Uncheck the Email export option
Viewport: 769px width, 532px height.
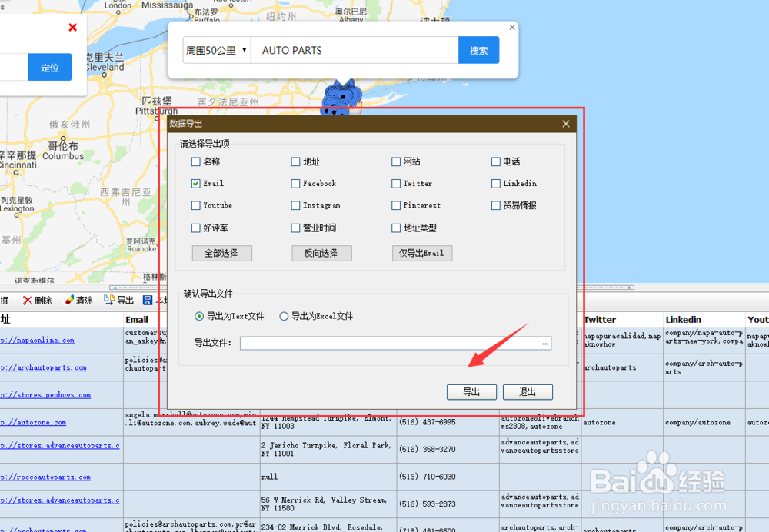(195, 184)
